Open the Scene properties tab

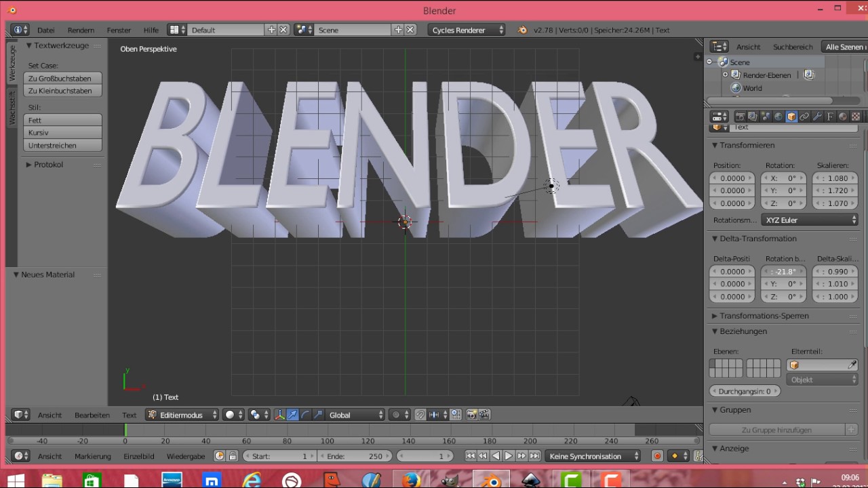click(766, 117)
